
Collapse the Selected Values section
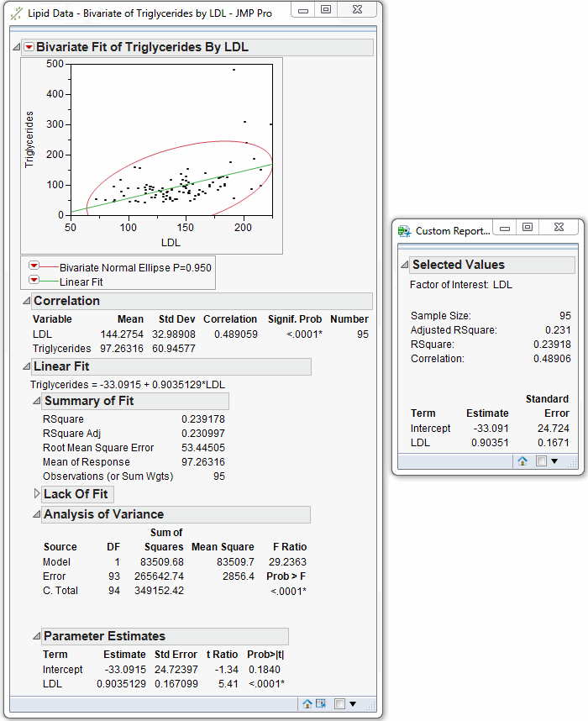404,265
